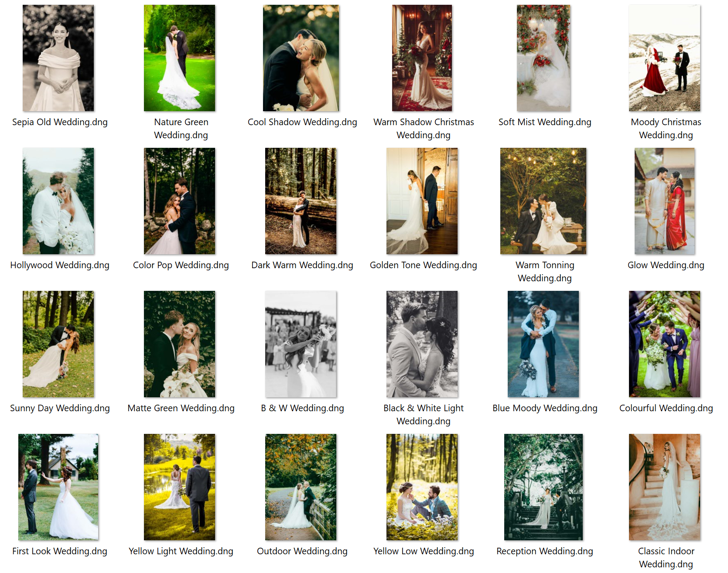The width and height of the screenshot is (728, 573).
Task: Select Warm Shadow Christmas Wedding.dng
Action: (422, 58)
